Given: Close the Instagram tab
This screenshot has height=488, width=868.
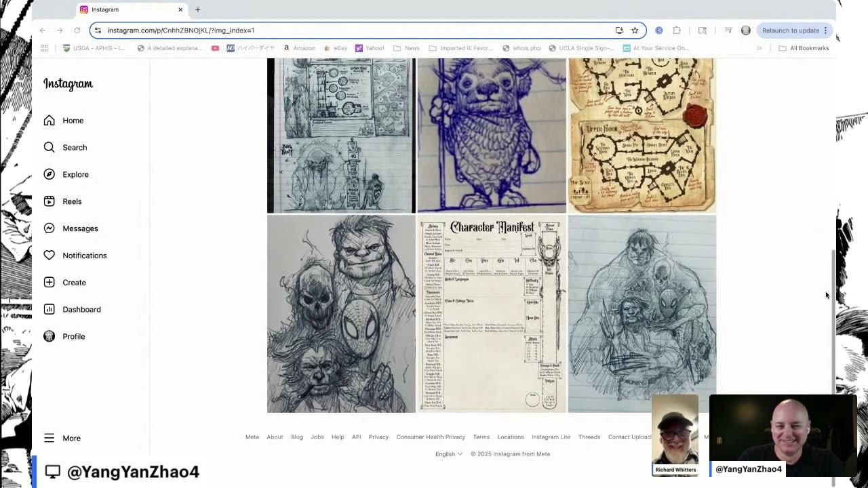Looking at the screenshot, I should pos(180,9).
